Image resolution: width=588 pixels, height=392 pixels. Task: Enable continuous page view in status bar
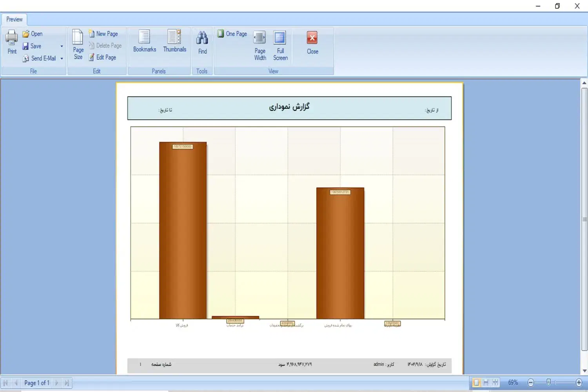tap(486, 383)
